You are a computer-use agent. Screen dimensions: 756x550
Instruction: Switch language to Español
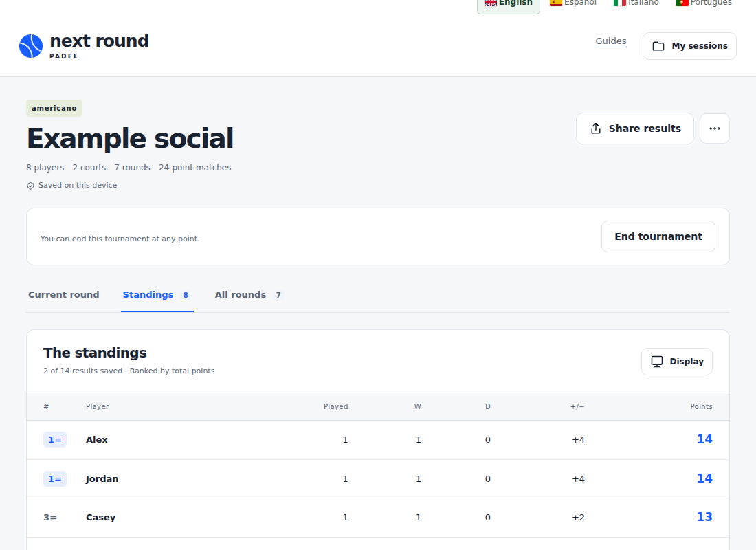click(x=572, y=4)
